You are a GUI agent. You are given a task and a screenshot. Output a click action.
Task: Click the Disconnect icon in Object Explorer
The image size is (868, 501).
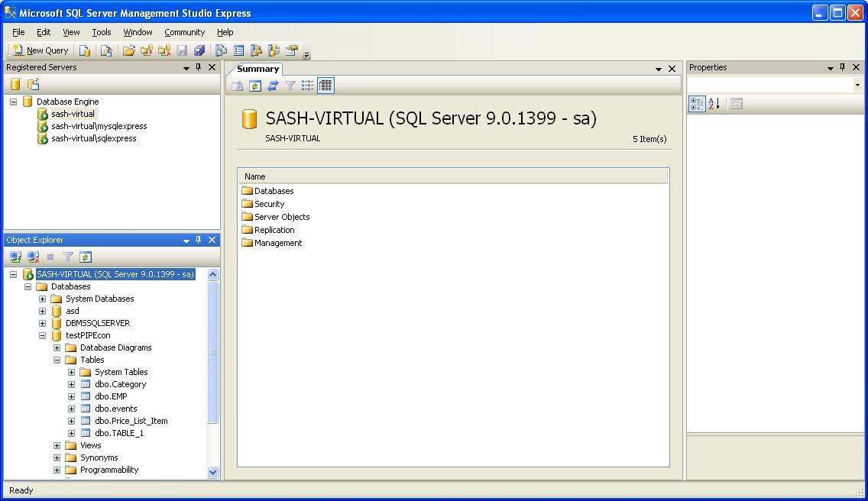click(33, 257)
